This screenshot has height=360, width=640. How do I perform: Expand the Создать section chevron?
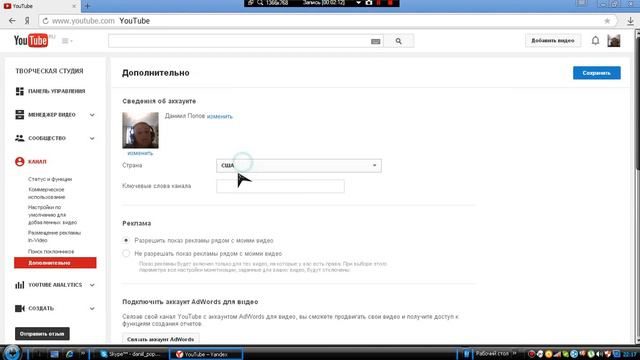point(92,309)
